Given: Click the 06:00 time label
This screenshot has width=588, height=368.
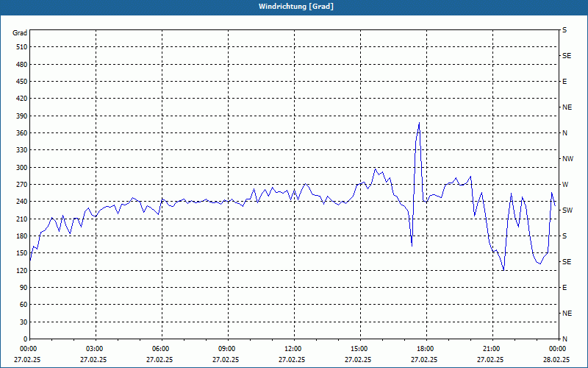Looking at the screenshot, I should tap(162, 349).
